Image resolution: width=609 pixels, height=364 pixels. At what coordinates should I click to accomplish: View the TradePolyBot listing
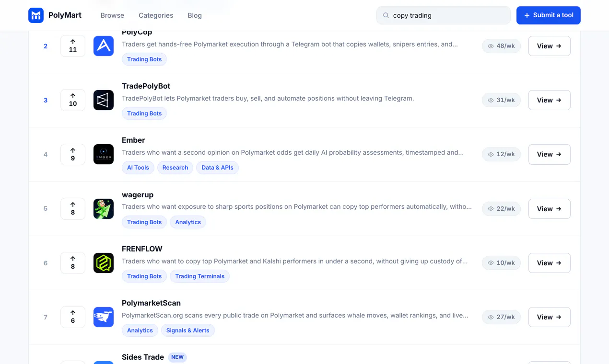click(550, 100)
